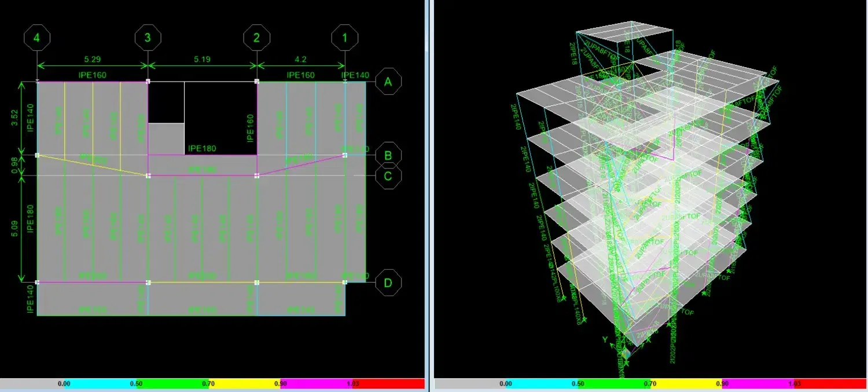Select the green band in the right legend
This screenshot has height=392, width=868.
click(x=615, y=383)
